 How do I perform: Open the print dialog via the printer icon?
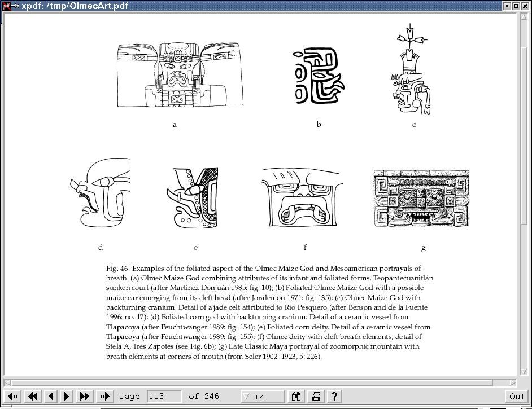tap(316, 396)
